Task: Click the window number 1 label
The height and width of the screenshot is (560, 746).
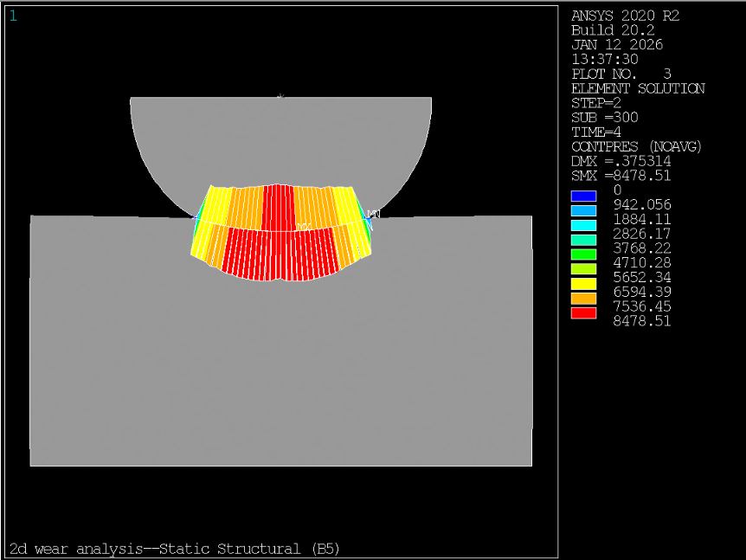Action: click(x=13, y=16)
